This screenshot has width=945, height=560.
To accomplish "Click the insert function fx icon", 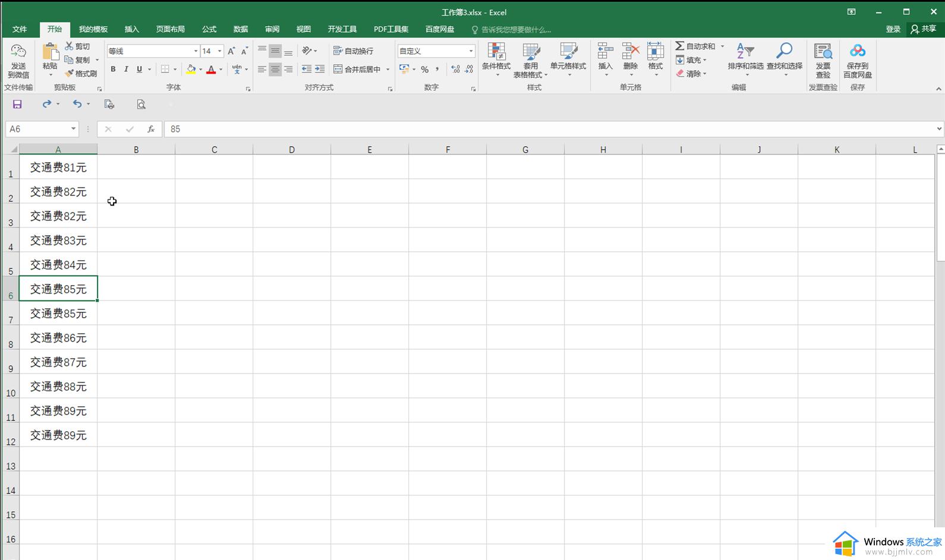I will [151, 129].
